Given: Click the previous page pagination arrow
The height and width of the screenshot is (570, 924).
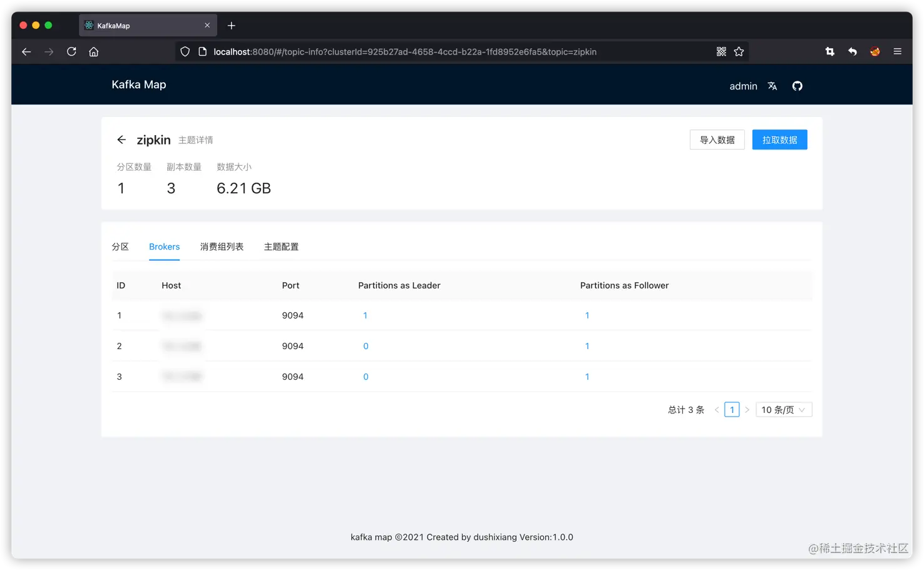Looking at the screenshot, I should pos(717,410).
